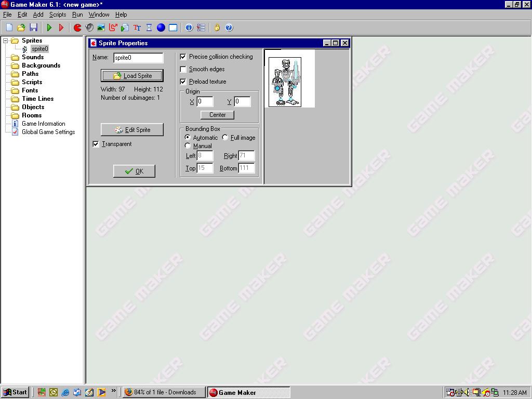Add a font using TT icon
Screen dimensions: 532x399
(137, 28)
